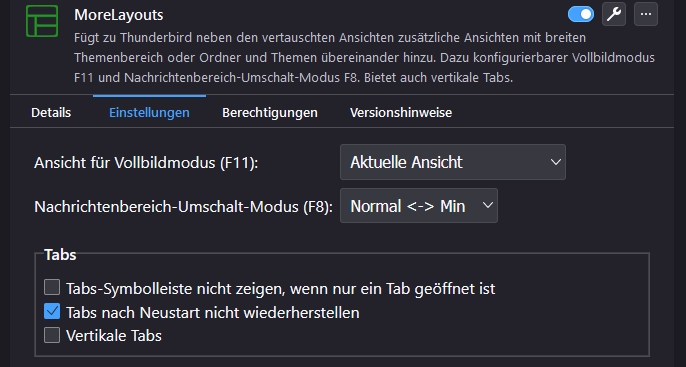Viewport: 686px width, 367px height.
Task: Uncheck Tabs nach Neustart nicht wiederherstellen
Action: pos(52,311)
